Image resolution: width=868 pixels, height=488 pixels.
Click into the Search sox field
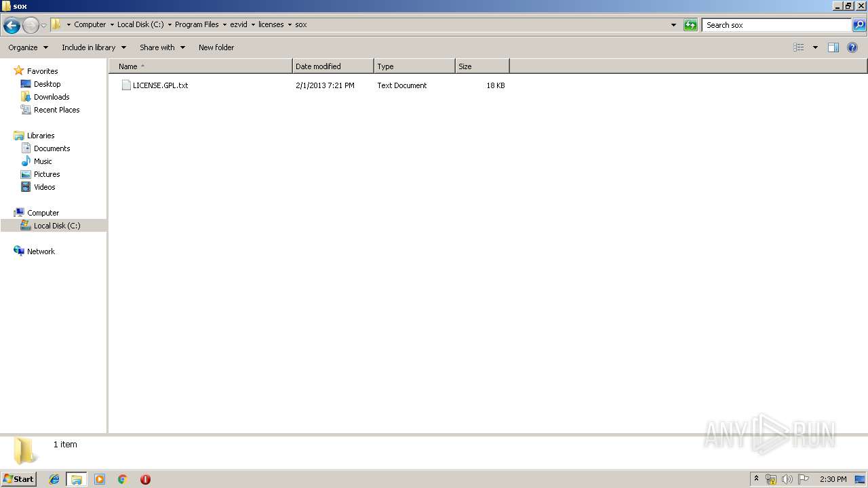776,25
